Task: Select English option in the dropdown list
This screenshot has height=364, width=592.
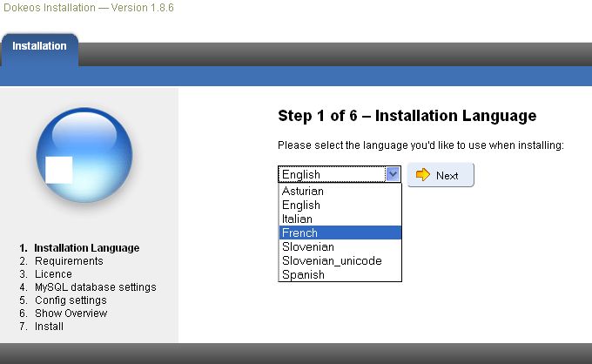Action: (340, 205)
